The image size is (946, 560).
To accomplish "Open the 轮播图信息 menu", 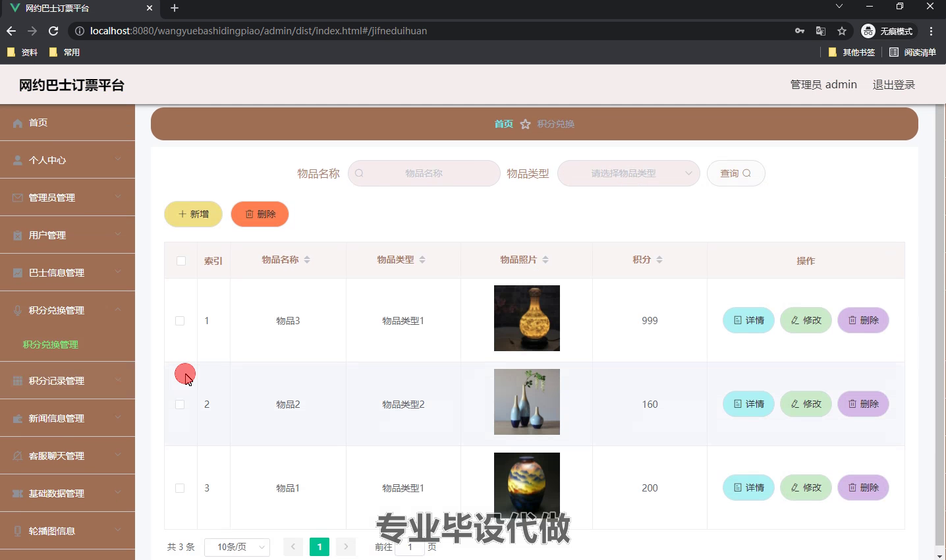I will point(67,531).
